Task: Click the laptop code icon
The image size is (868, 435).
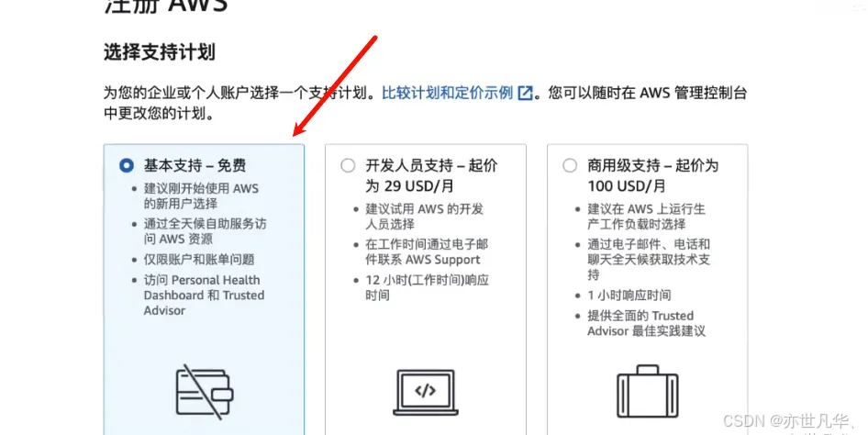Action: pos(426,393)
